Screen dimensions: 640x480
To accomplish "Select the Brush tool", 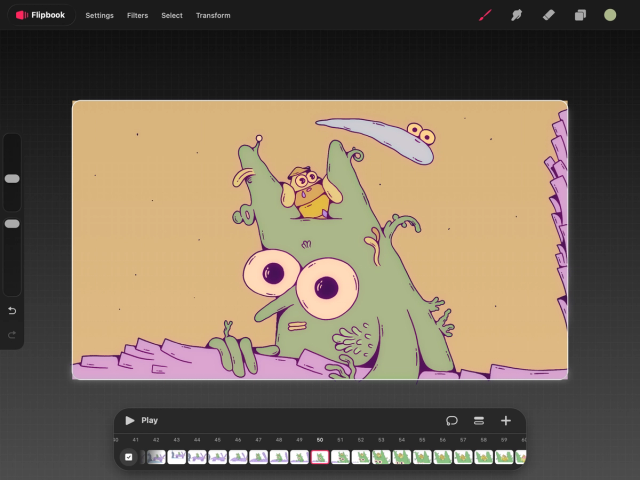I will tap(485, 16).
